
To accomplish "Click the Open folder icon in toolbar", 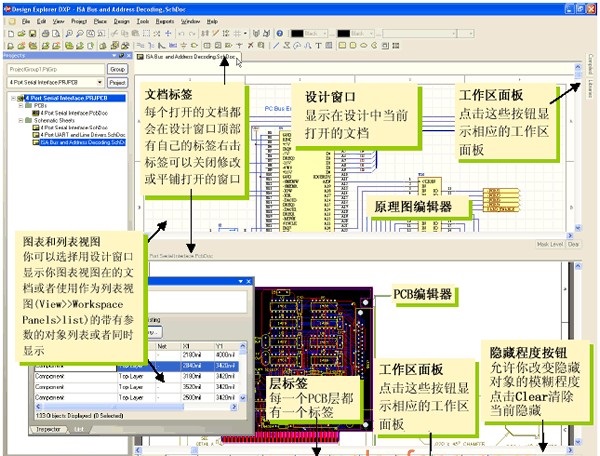I will [19, 33].
